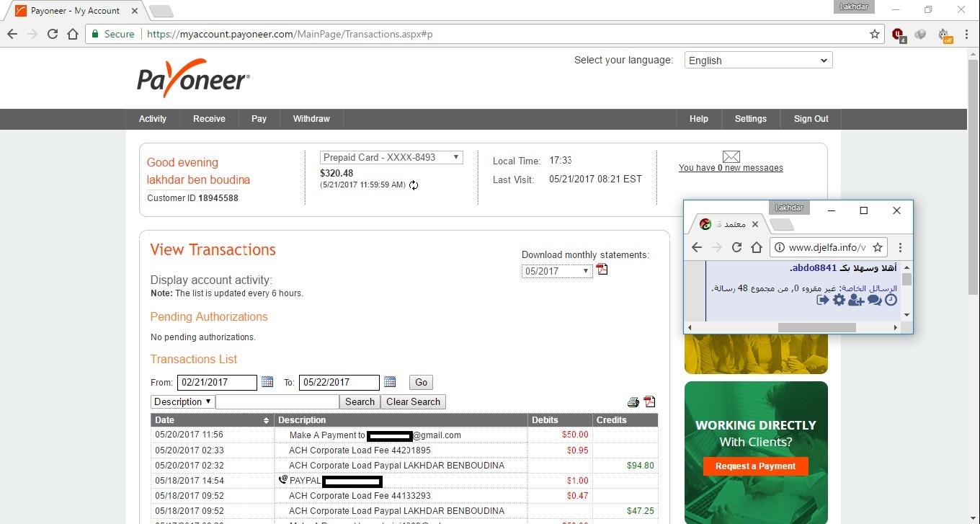
Task: Click the clock icon on djelfa forum
Action: 891,300
